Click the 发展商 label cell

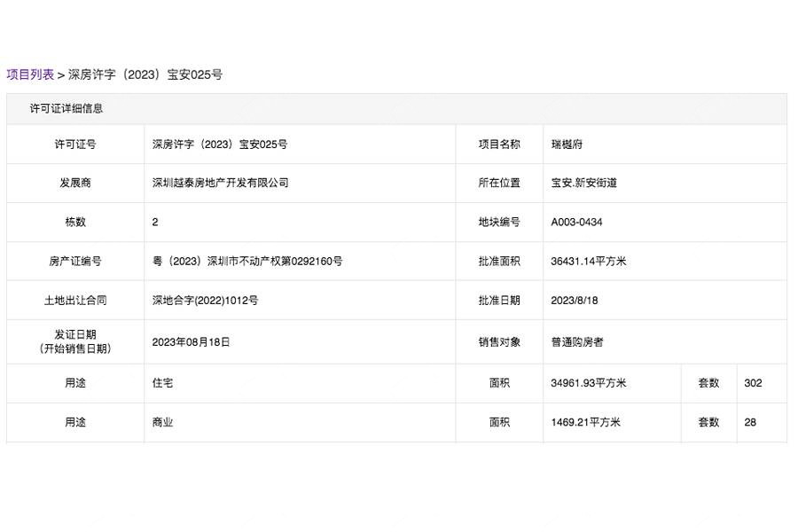(75, 183)
